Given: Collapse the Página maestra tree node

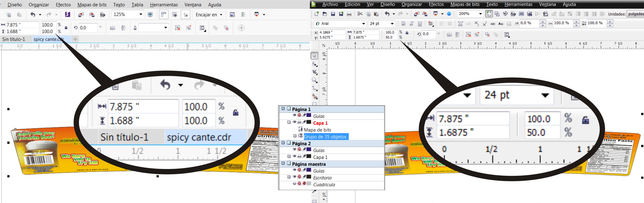Looking at the screenshot, I should click(283, 163).
